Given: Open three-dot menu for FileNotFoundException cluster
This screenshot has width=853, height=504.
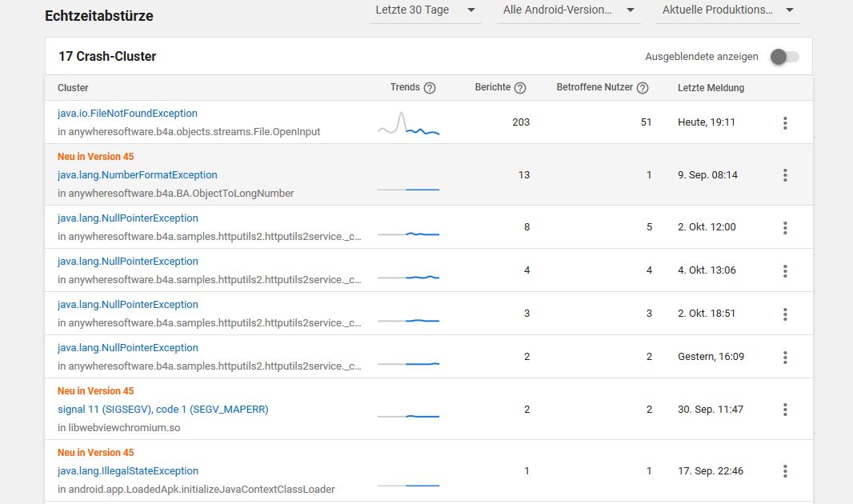Looking at the screenshot, I should (x=785, y=122).
